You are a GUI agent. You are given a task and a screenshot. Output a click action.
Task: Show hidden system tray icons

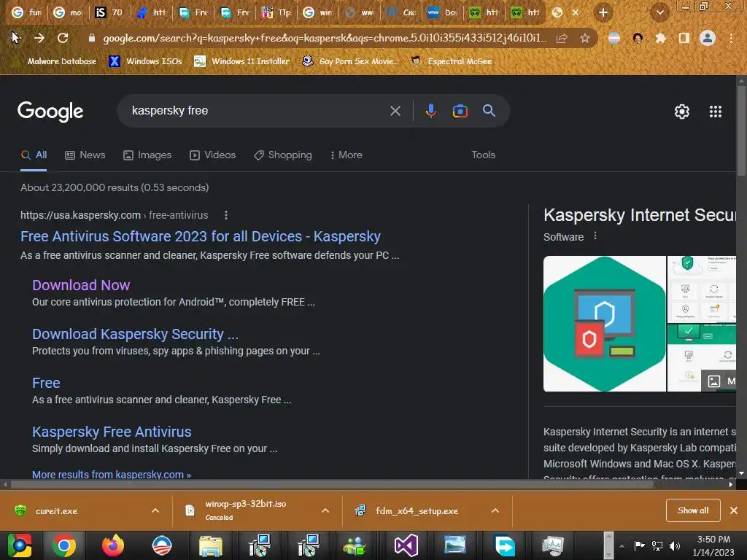(622, 545)
